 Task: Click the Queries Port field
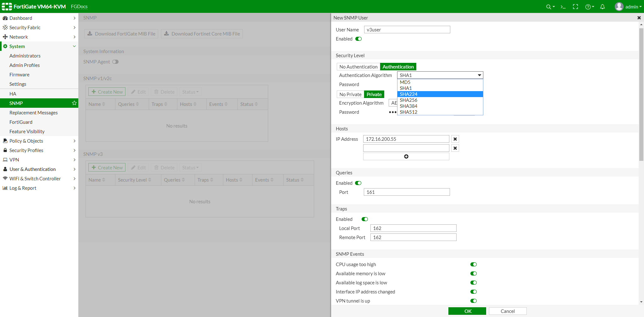point(407,192)
